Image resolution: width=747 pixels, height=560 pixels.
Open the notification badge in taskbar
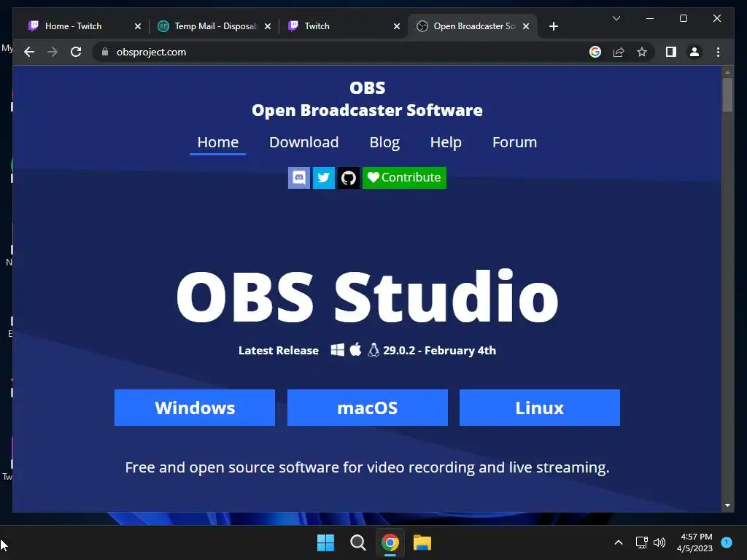(x=727, y=542)
